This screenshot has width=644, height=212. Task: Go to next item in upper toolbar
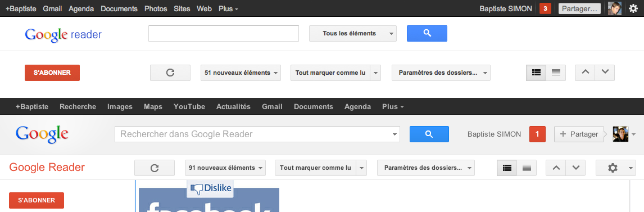point(605,73)
